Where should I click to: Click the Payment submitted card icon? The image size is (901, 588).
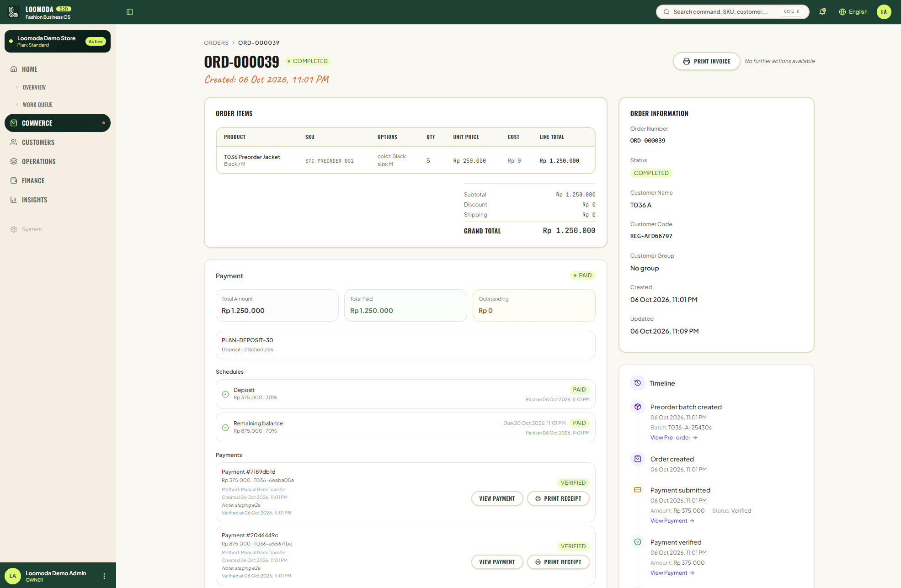click(638, 490)
